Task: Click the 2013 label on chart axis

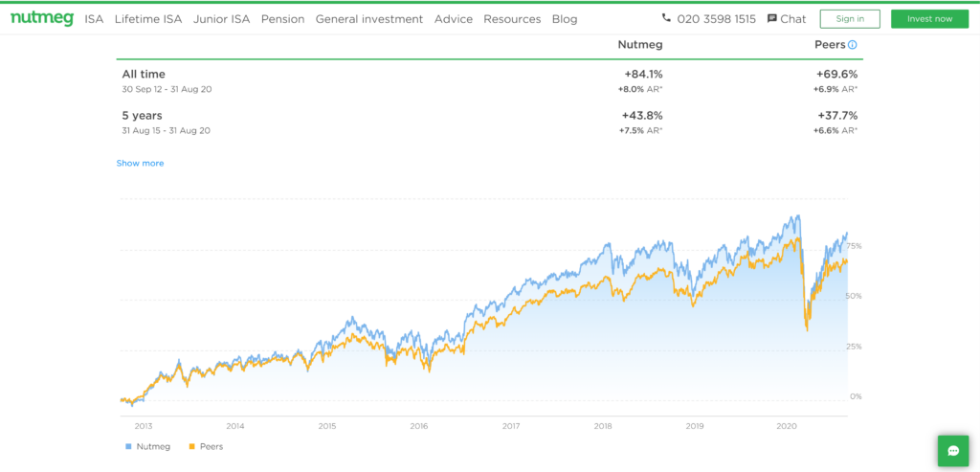Action: [144, 426]
